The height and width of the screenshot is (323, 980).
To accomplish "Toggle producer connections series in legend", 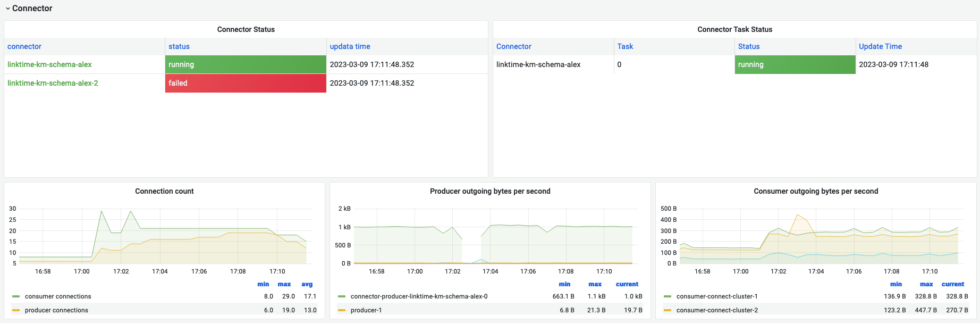I will coord(56,310).
